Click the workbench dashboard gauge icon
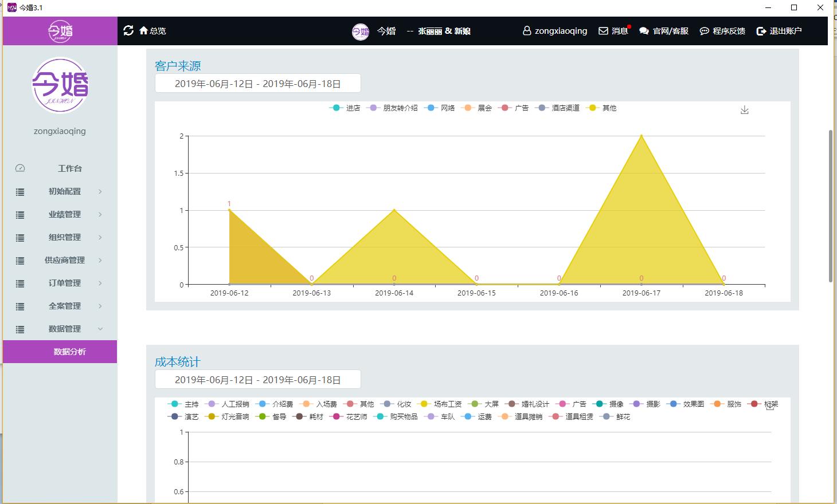The image size is (837, 504). pos(20,168)
